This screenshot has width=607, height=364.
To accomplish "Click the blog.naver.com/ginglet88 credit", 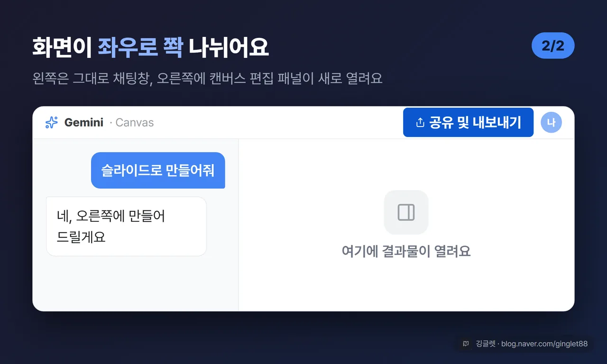I will [x=544, y=344].
